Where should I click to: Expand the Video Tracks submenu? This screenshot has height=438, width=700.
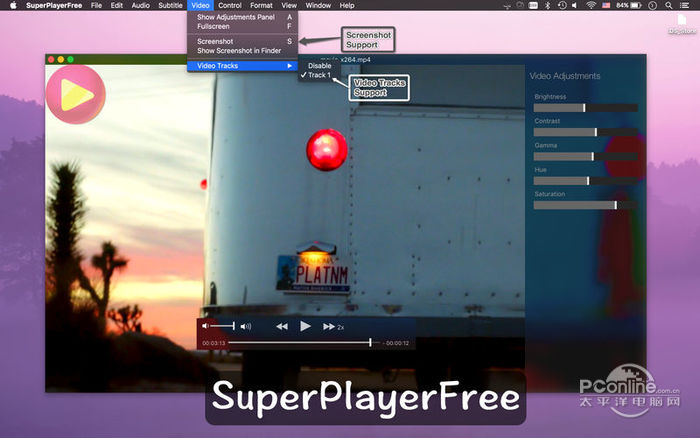(x=242, y=66)
